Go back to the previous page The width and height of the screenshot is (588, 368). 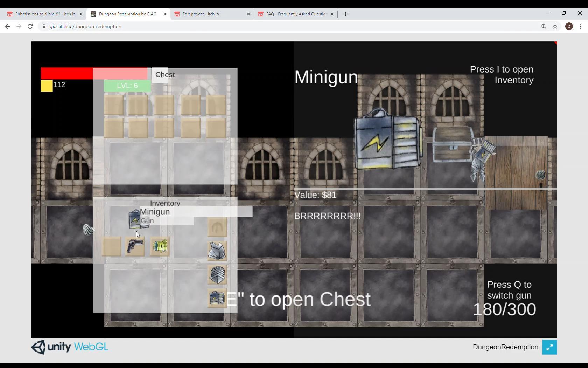(8, 26)
